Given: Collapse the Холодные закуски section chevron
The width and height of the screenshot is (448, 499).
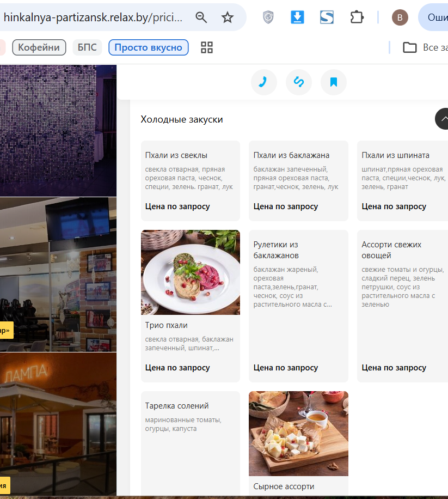Looking at the screenshot, I should point(442,119).
